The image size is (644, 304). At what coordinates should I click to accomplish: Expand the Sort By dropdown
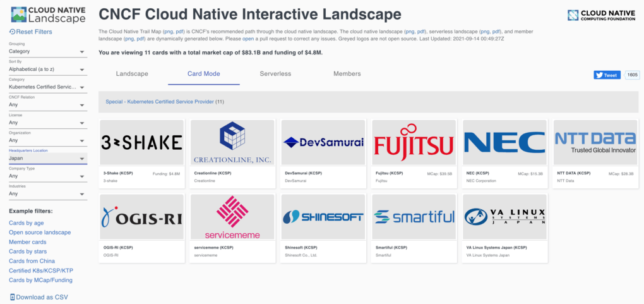[48, 69]
